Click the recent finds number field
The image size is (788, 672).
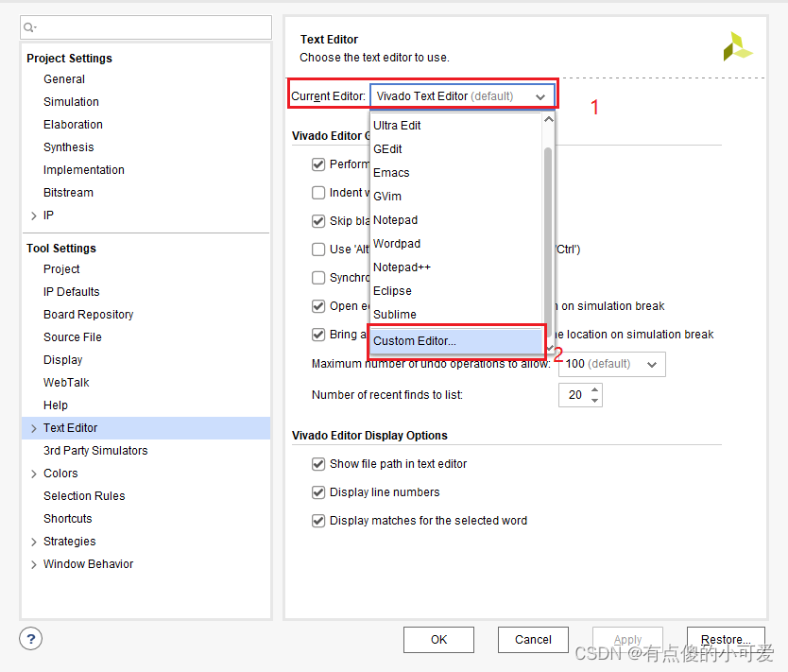point(574,395)
